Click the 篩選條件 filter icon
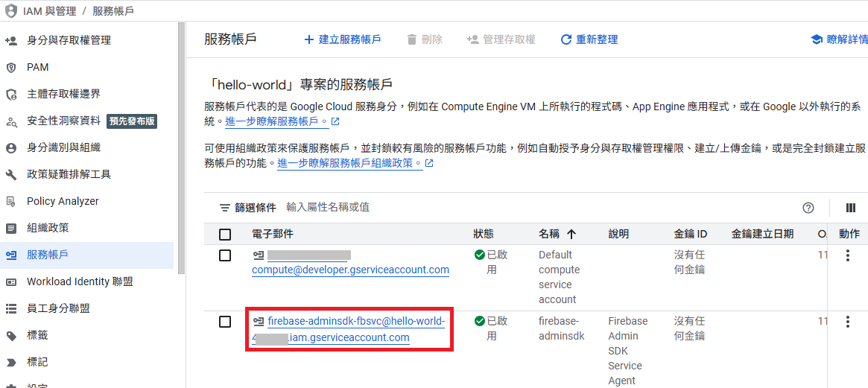The width and height of the screenshot is (868, 388). [224, 208]
